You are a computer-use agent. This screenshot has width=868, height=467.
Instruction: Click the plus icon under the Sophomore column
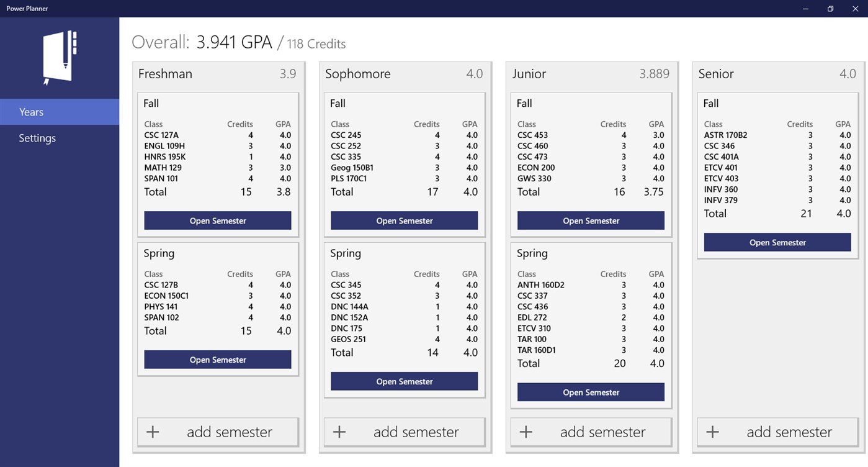pyautogui.click(x=339, y=431)
